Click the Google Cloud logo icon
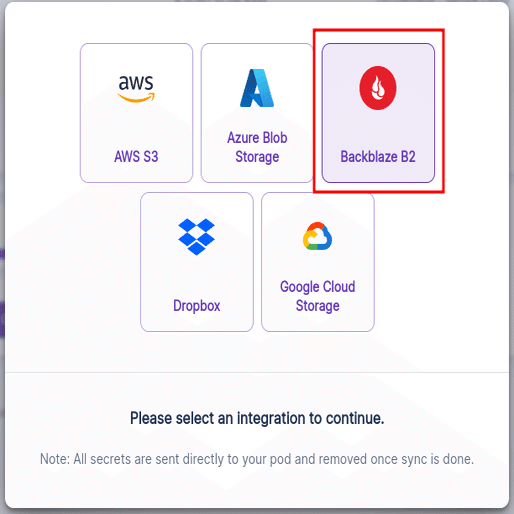514x514 pixels. (317, 236)
